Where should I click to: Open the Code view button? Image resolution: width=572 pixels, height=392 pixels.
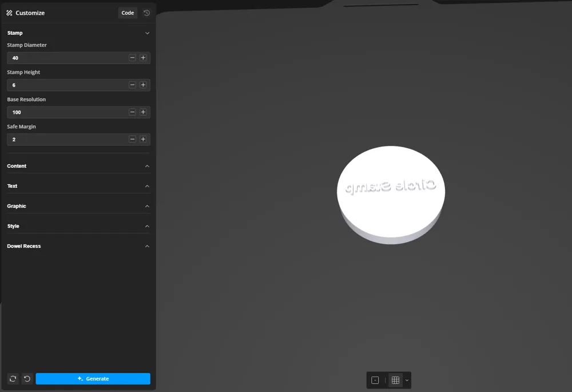point(128,13)
